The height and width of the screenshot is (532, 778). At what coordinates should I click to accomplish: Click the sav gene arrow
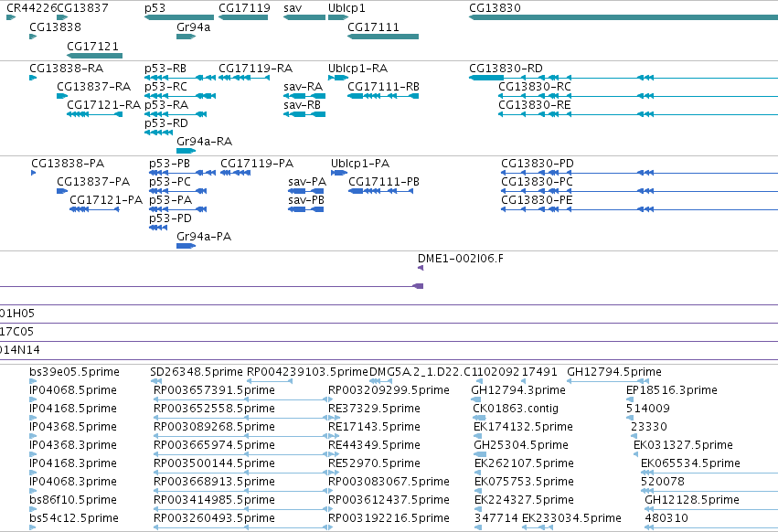point(304,17)
